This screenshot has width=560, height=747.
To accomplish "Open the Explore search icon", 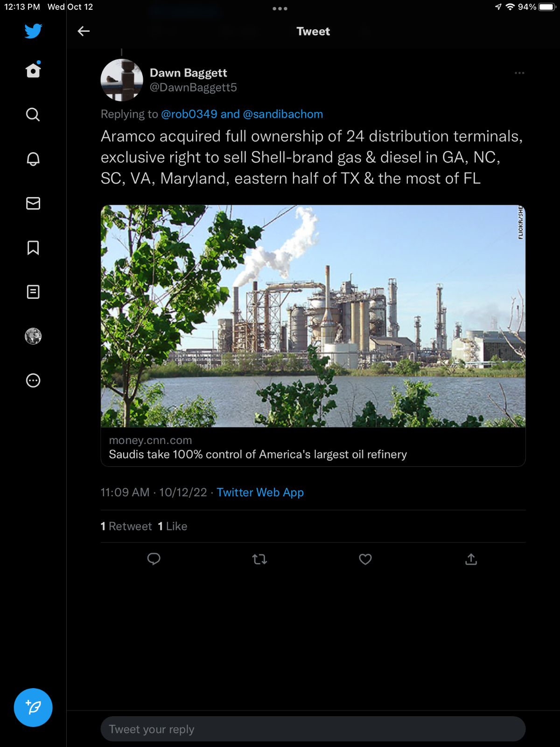I will (x=33, y=114).
